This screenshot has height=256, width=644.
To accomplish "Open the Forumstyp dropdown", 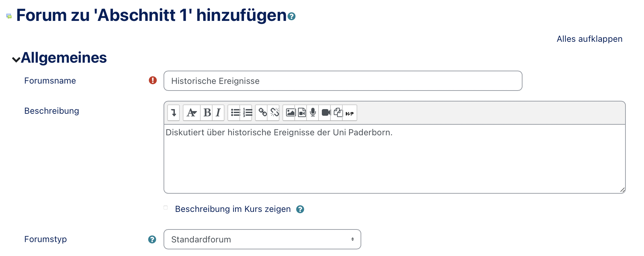I will coord(262,239).
